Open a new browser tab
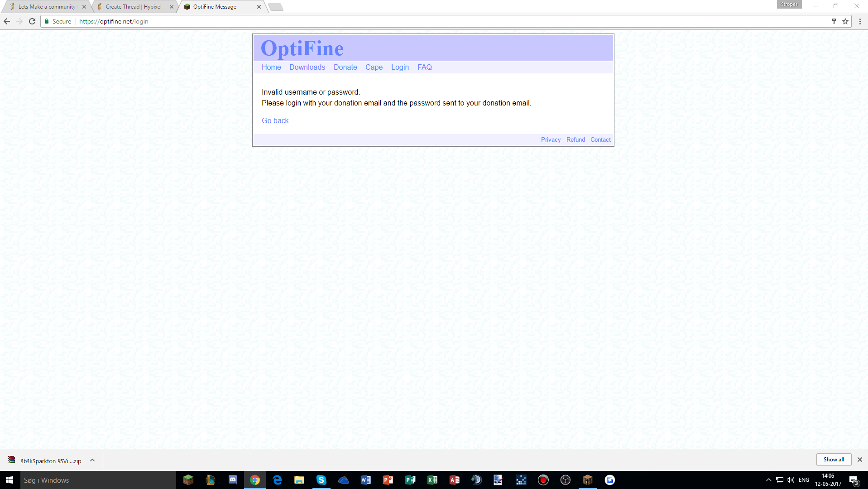The height and width of the screenshot is (489, 868). pos(276,7)
